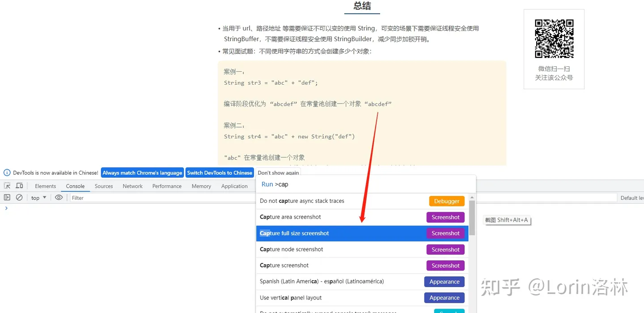Show the console sidebar panel icon
This screenshot has height=313, width=644.
point(7,197)
